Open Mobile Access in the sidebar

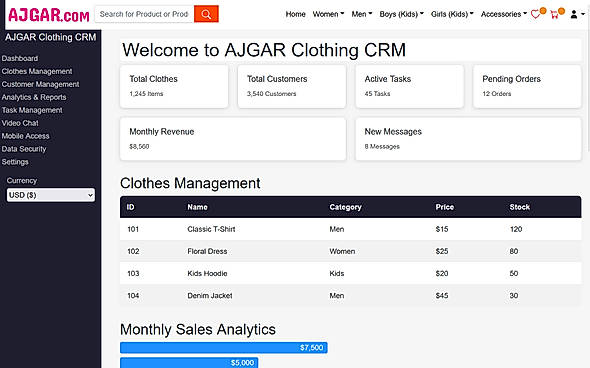(x=25, y=136)
